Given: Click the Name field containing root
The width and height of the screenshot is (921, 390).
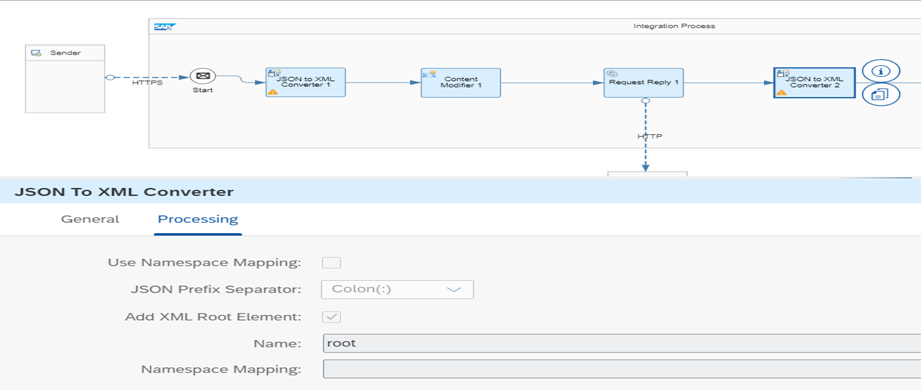Looking at the screenshot, I should coord(622,343).
